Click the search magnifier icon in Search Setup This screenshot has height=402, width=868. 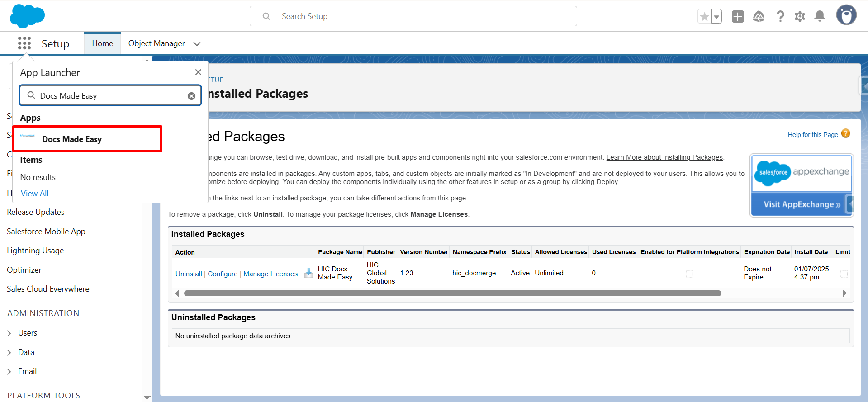(x=266, y=16)
